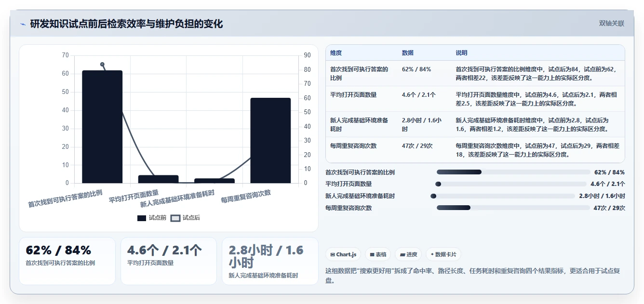Open the 4.6个 / 2.1个 data card
Screen dimensions: 644x304
tap(169, 261)
